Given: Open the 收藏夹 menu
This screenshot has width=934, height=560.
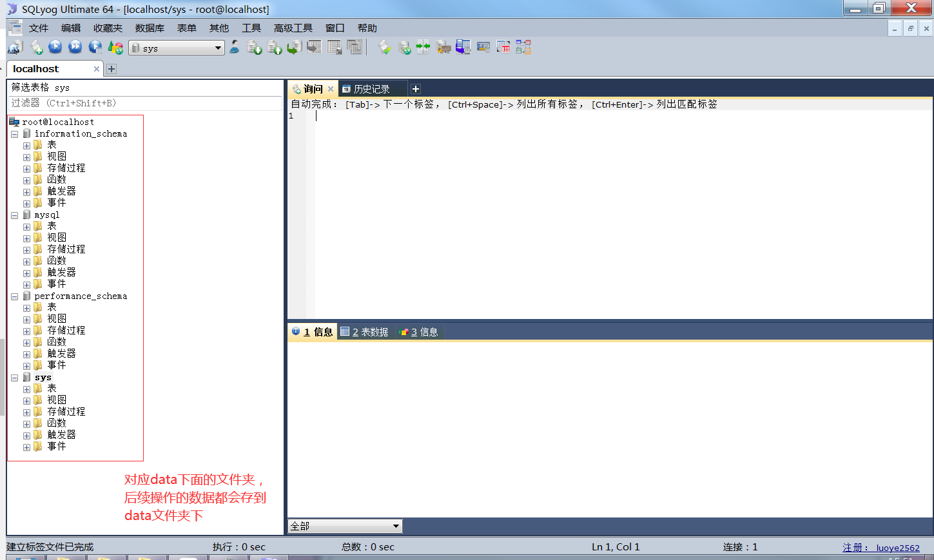Looking at the screenshot, I should [108, 28].
